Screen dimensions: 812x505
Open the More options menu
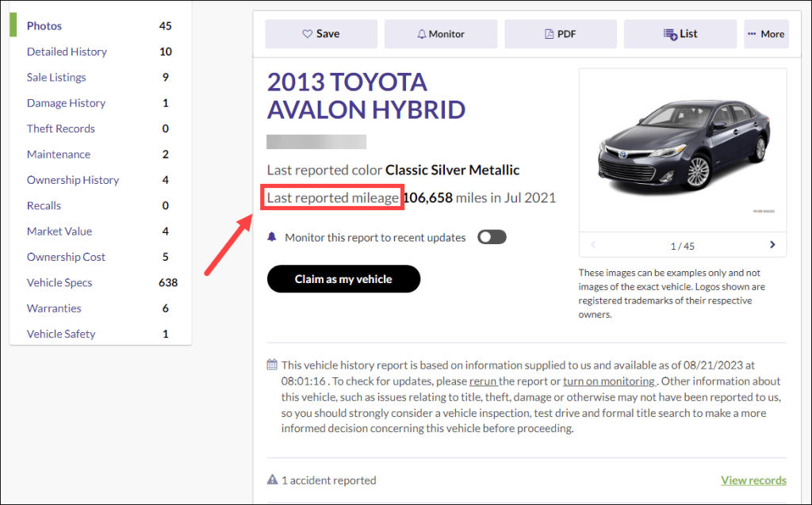click(x=767, y=33)
